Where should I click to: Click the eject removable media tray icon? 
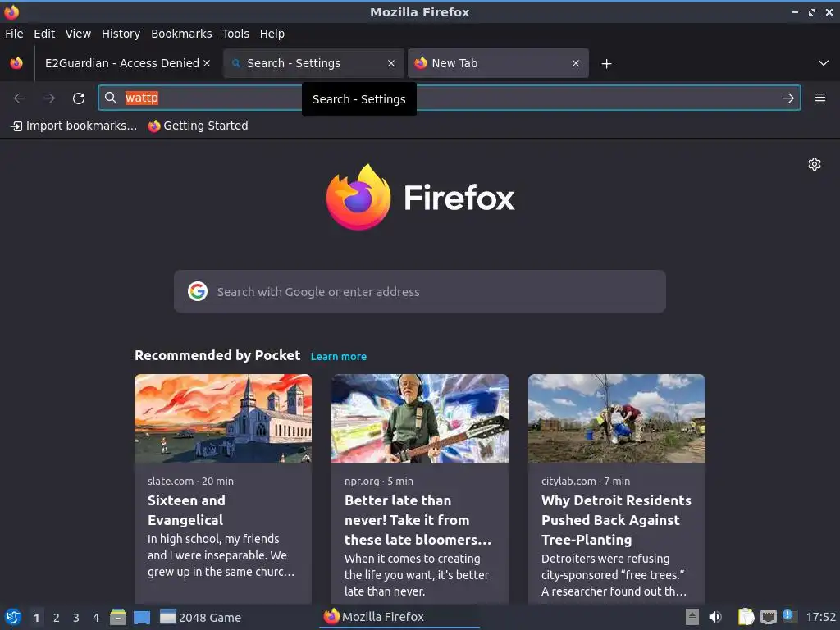[x=692, y=617]
